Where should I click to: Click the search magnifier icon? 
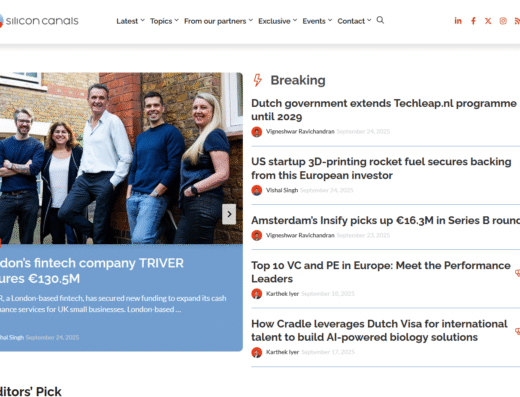tap(380, 20)
